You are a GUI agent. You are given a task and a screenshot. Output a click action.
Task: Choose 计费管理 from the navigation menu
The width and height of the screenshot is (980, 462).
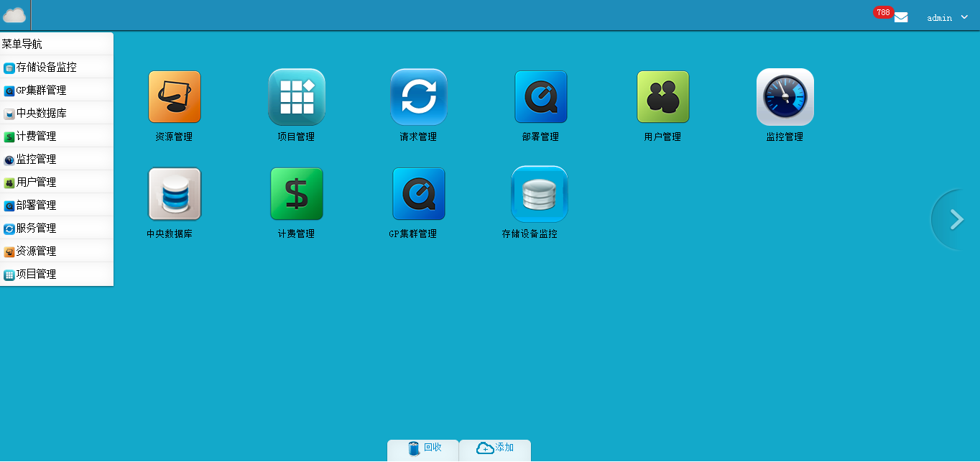tap(36, 137)
